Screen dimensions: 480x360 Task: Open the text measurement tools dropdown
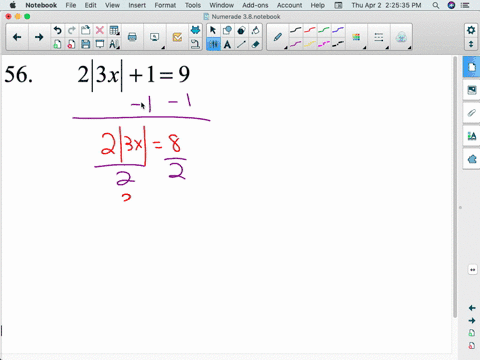point(114,44)
